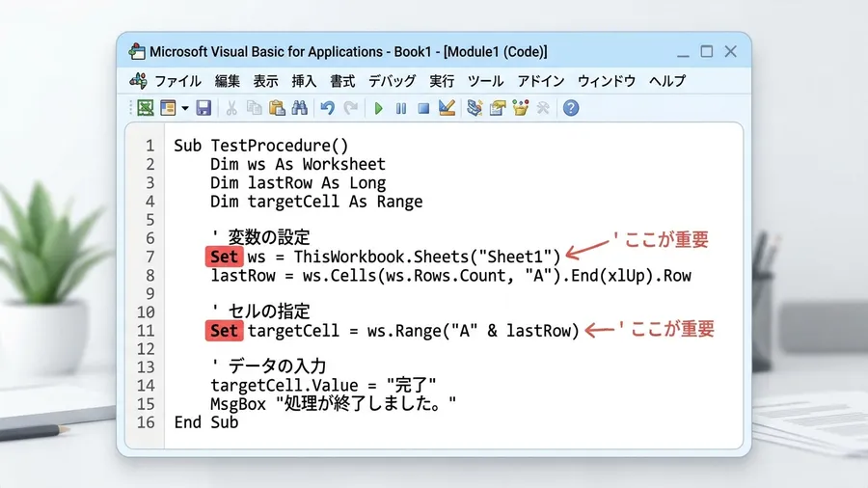The height and width of the screenshot is (488, 868).
Task: Click the 'End Sub' line
Action: point(206,422)
